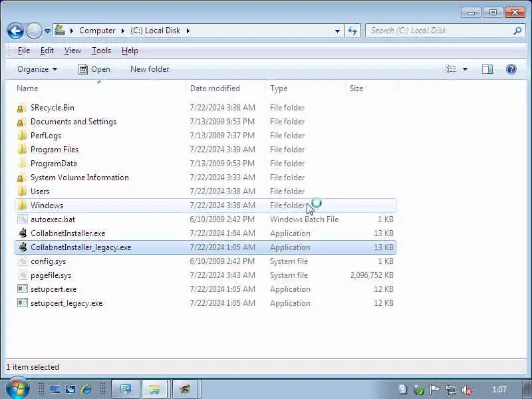Switch to the Explorer folder taskbar button
This screenshot has width=532, height=399.
(x=155, y=389)
